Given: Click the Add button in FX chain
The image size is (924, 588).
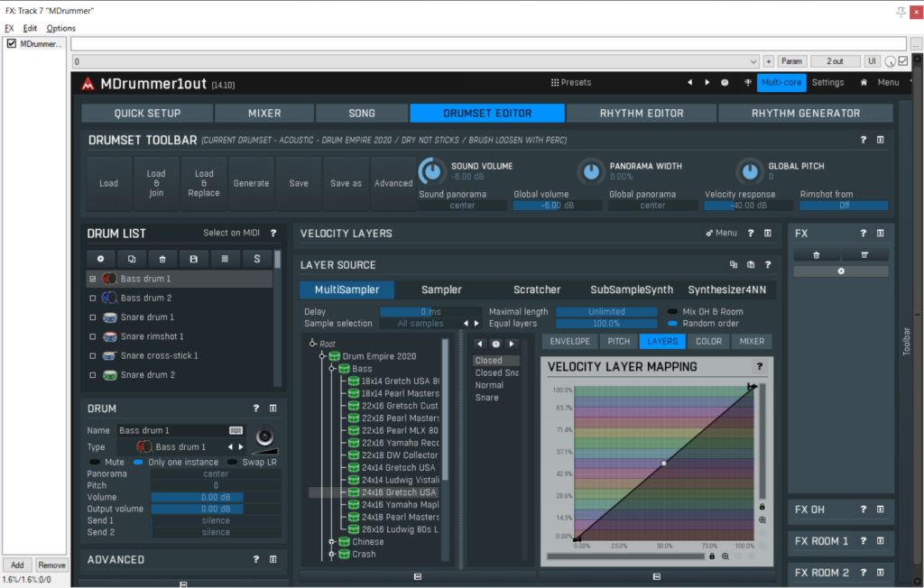Looking at the screenshot, I should tap(17, 565).
